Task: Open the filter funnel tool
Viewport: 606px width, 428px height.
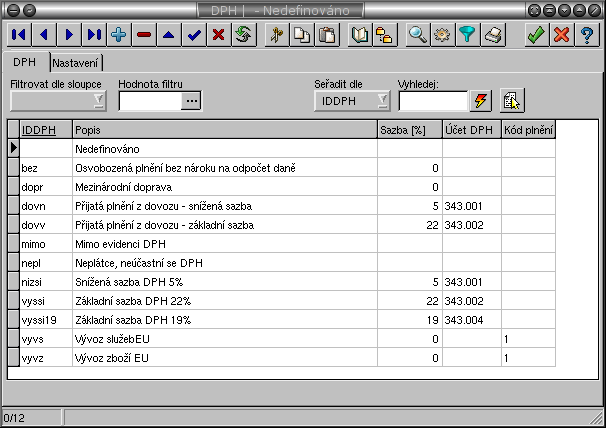Action: coord(468,34)
